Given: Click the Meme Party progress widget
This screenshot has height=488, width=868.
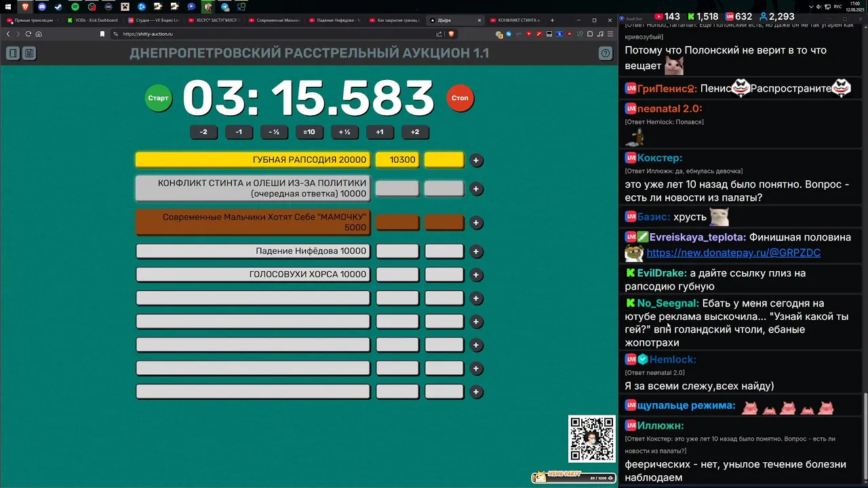Looking at the screenshot, I should coord(574,476).
